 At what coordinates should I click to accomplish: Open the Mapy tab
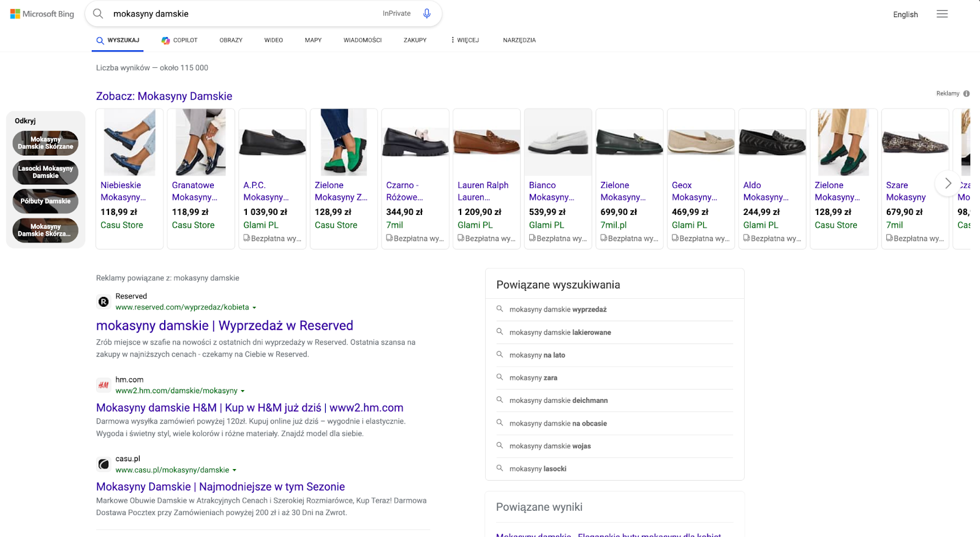[313, 40]
